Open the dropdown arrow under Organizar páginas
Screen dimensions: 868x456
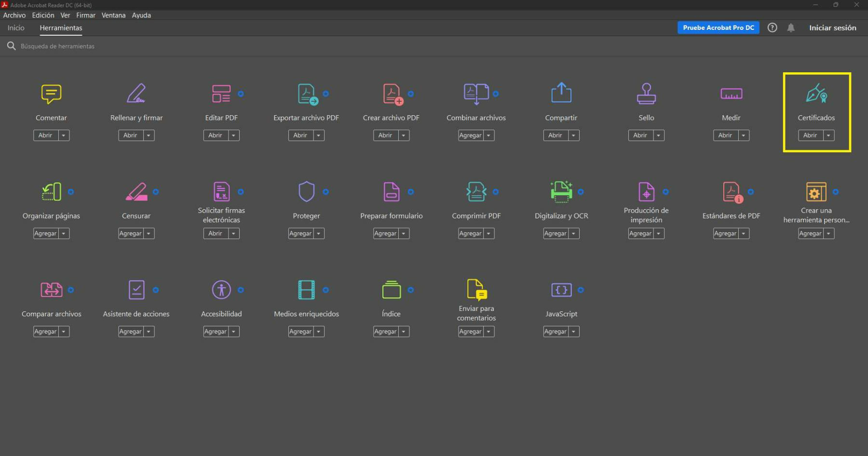point(64,233)
